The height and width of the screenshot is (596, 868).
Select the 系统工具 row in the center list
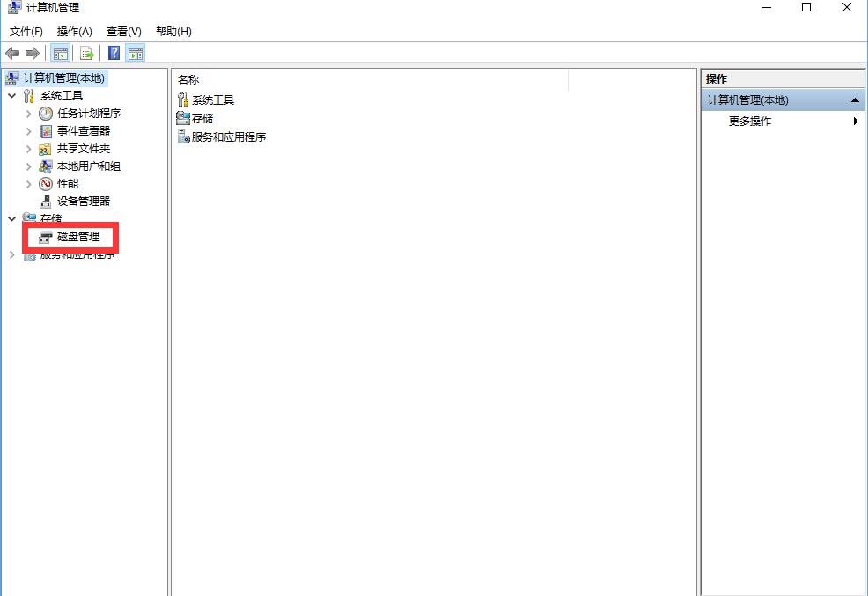coord(212,100)
